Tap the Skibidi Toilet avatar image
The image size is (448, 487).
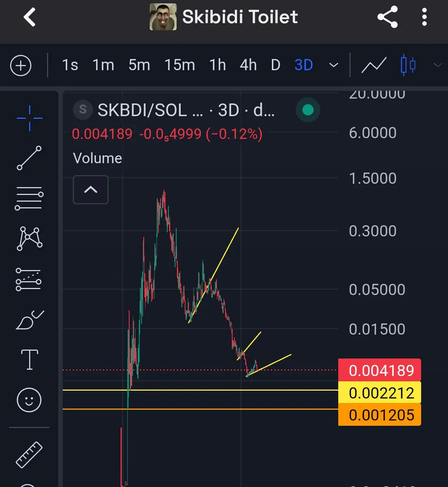click(x=163, y=17)
